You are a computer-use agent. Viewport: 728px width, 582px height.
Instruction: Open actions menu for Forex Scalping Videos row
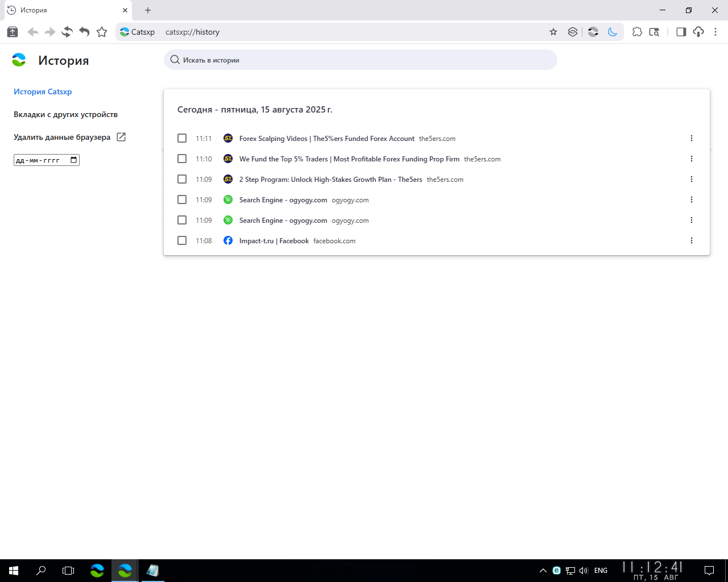click(692, 138)
